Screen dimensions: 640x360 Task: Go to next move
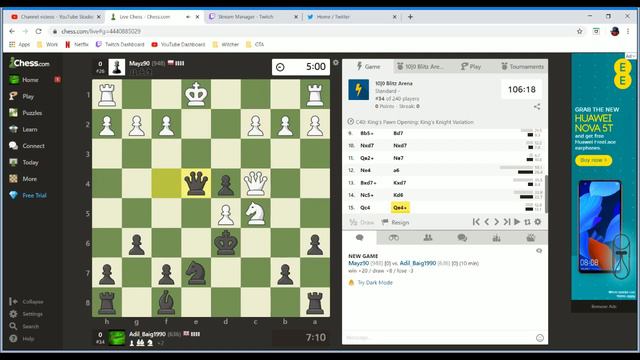click(496, 222)
